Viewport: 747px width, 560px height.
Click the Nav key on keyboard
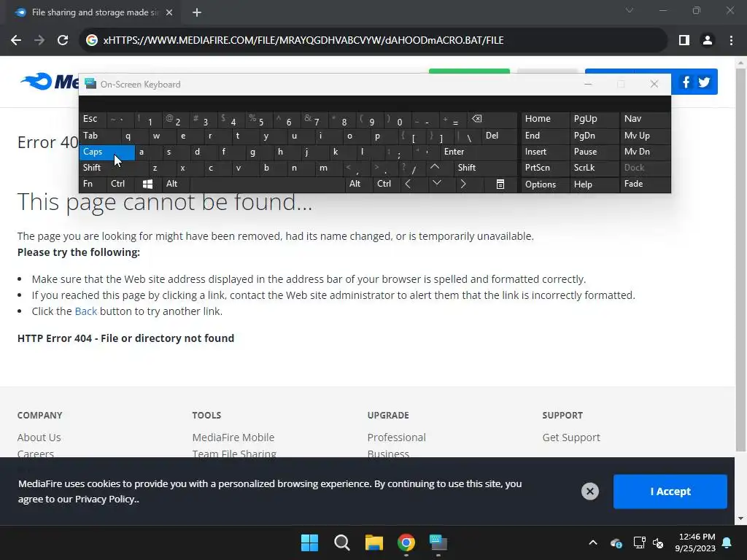646,119
